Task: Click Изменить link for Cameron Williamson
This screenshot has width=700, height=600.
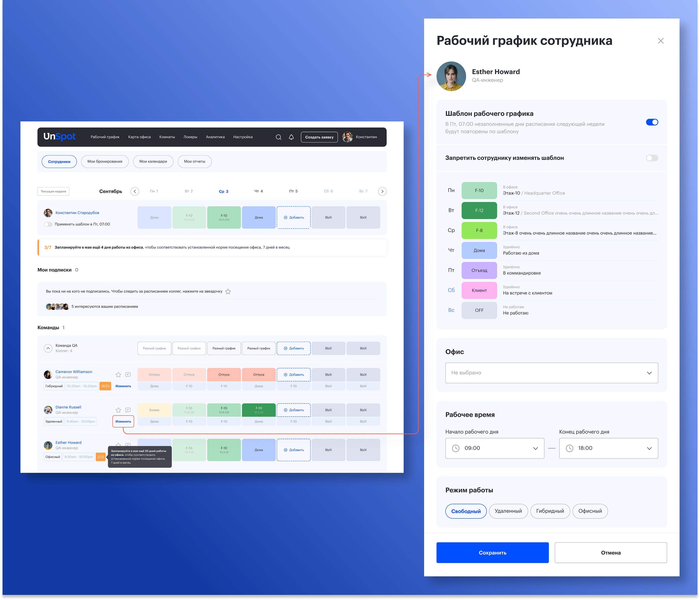Action: click(x=123, y=386)
